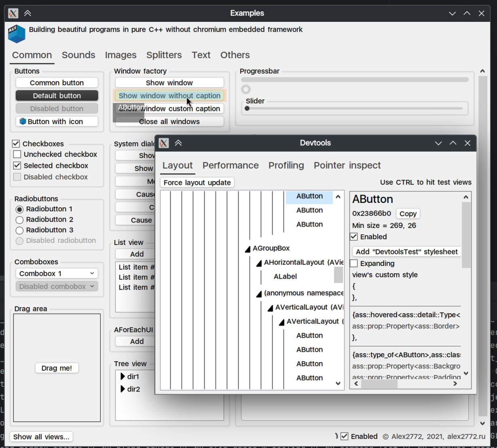Click the double-chevron shade icon in Examples title bar
The height and width of the screenshot is (448, 497).
(27, 13)
